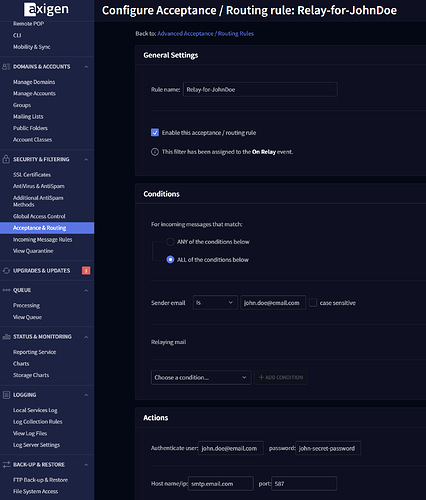Select ANY of the conditions below
The height and width of the screenshot is (500, 426).
click(170, 242)
